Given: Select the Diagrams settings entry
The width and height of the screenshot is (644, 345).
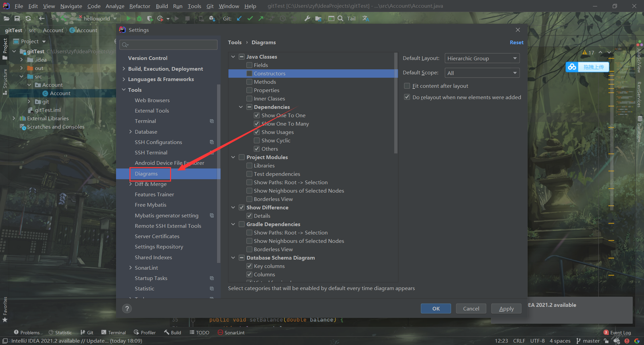Looking at the screenshot, I should 168,174.
